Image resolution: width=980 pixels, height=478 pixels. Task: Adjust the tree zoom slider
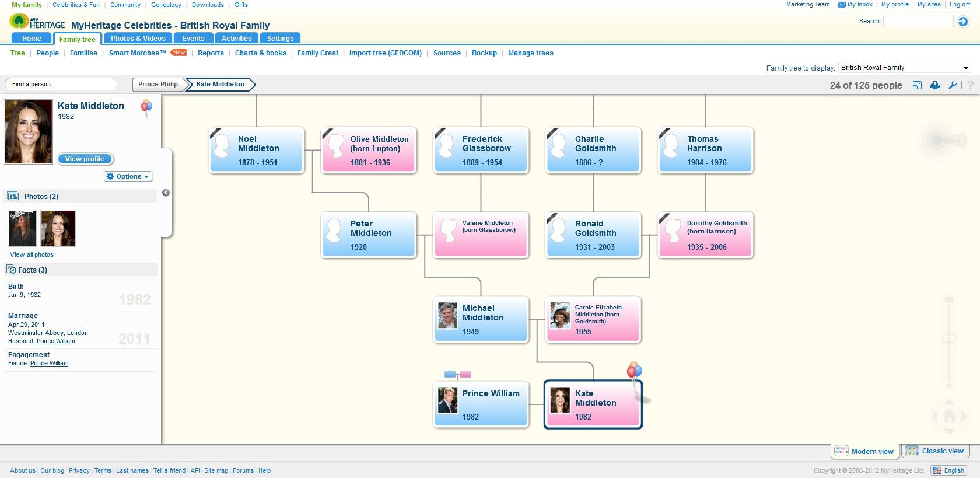(x=949, y=339)
